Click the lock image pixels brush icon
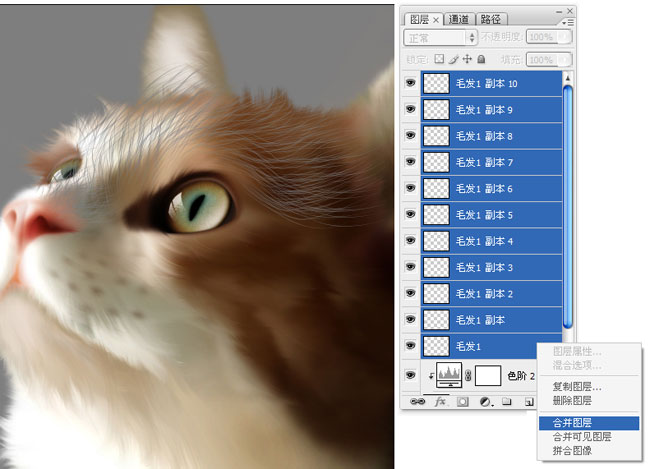This screenshot has height=469, width=650. (453, 59)
